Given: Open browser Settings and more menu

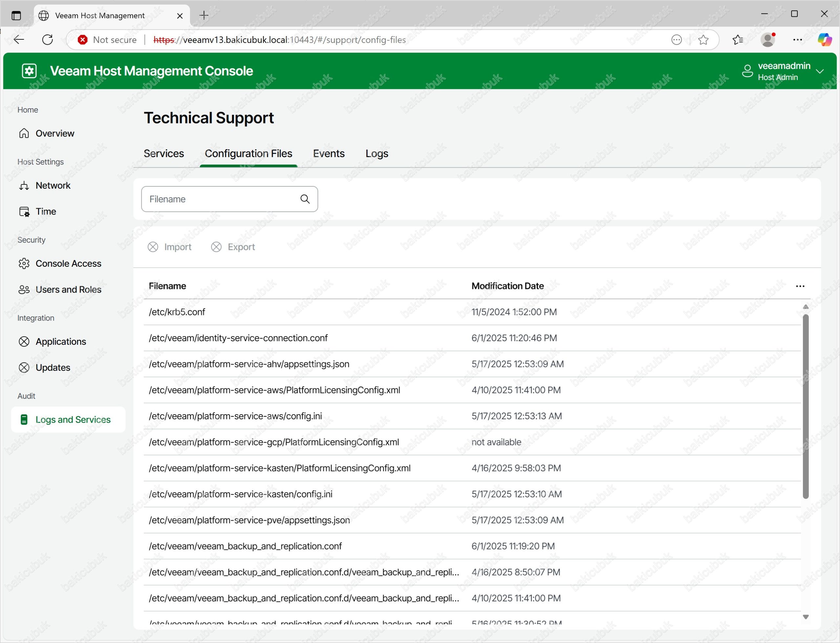Looking at the screenshot, I should click(797, 39).
